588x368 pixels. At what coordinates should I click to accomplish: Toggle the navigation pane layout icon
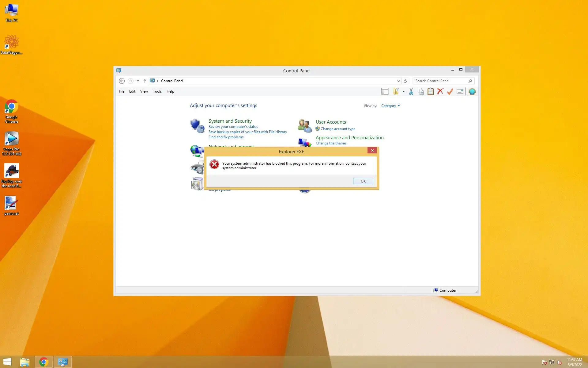pyautogui.click(x=385, y=91)
